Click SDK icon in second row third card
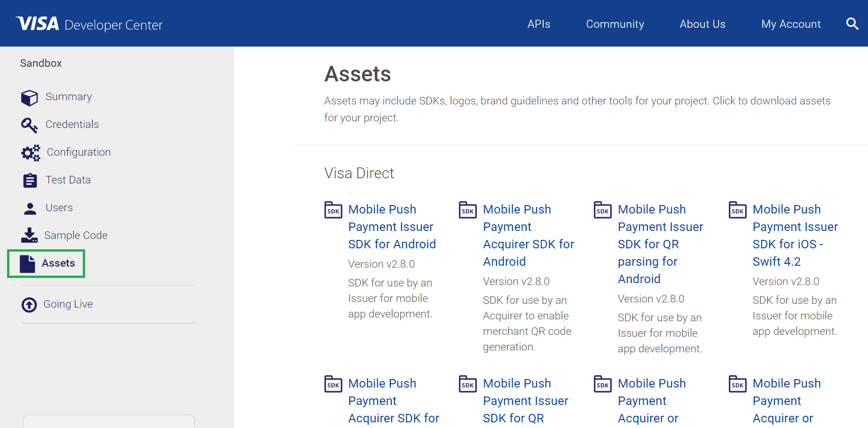The image size is (868, 428). [603, 384]
